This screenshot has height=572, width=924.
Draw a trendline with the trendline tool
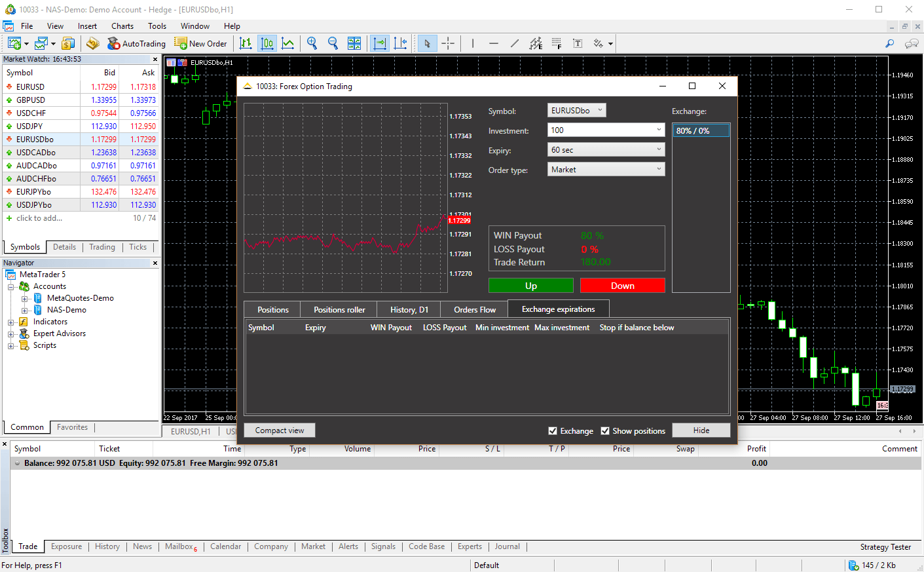[x=515, y=44]
